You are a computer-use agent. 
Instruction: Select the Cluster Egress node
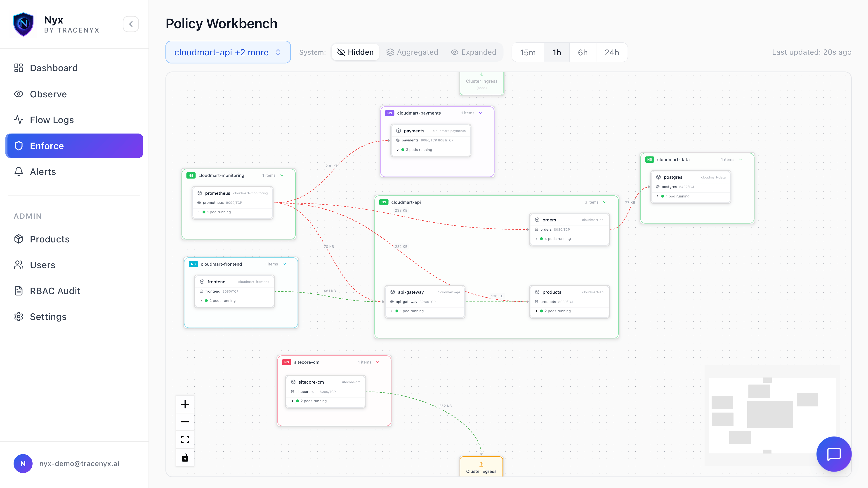(x=481, y=467)
